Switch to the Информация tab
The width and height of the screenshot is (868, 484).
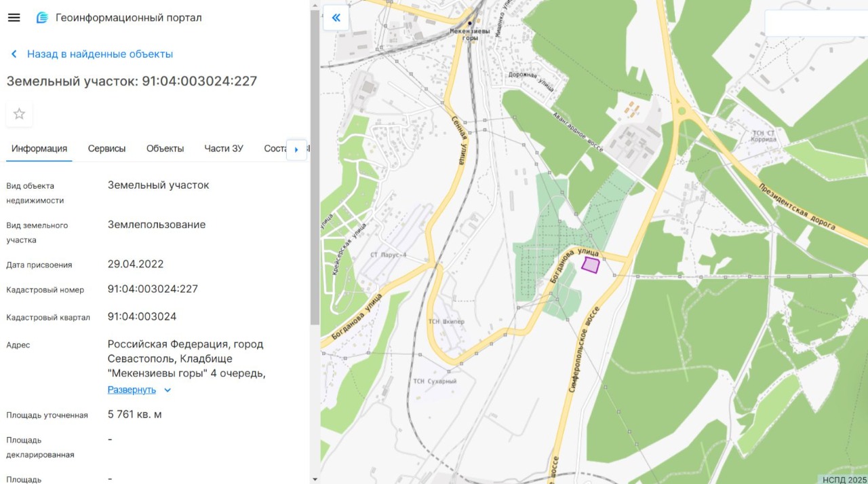[39, 149]
